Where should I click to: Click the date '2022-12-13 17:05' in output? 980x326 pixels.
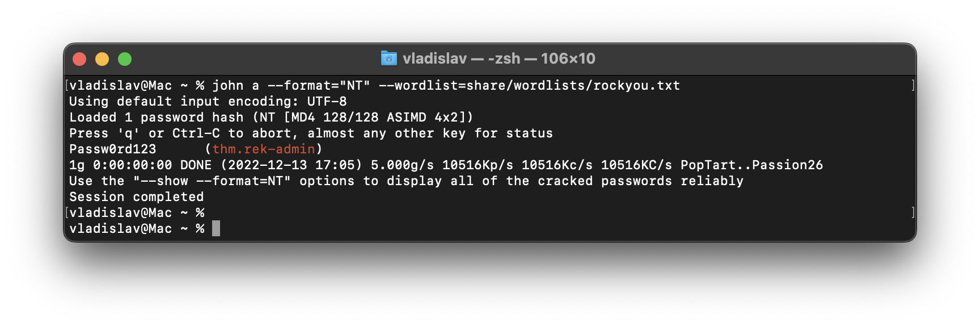point(292,165)
